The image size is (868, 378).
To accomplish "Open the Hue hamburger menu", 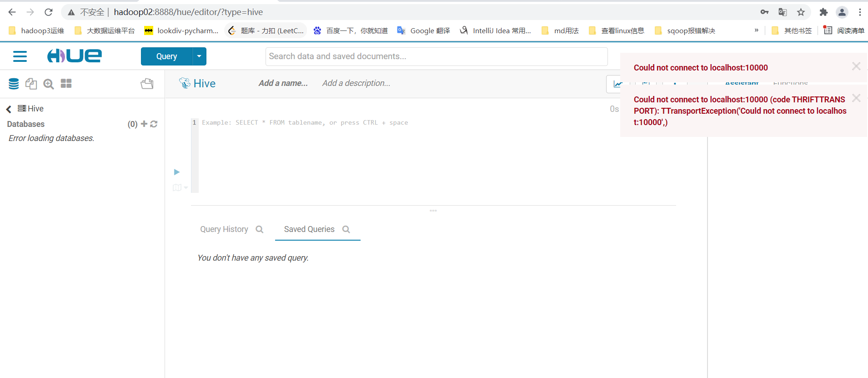I will pos(20,56).
